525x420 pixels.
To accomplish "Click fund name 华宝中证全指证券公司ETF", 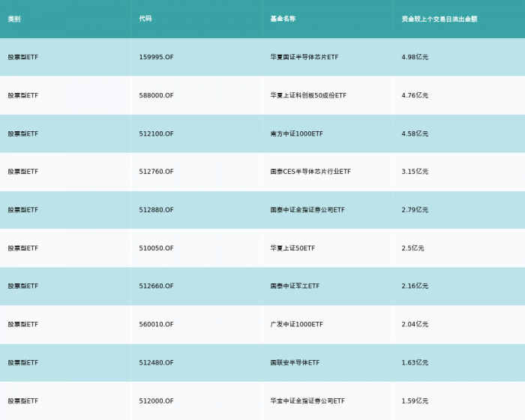I will click(x=307, y=401).
